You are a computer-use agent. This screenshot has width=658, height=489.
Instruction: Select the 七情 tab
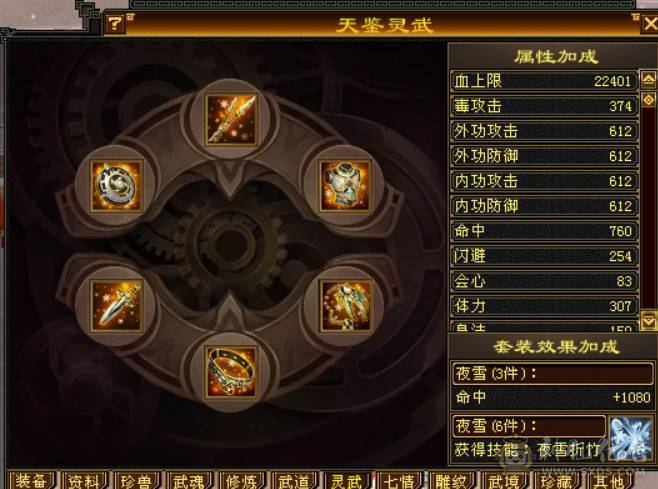pos(399,481)
